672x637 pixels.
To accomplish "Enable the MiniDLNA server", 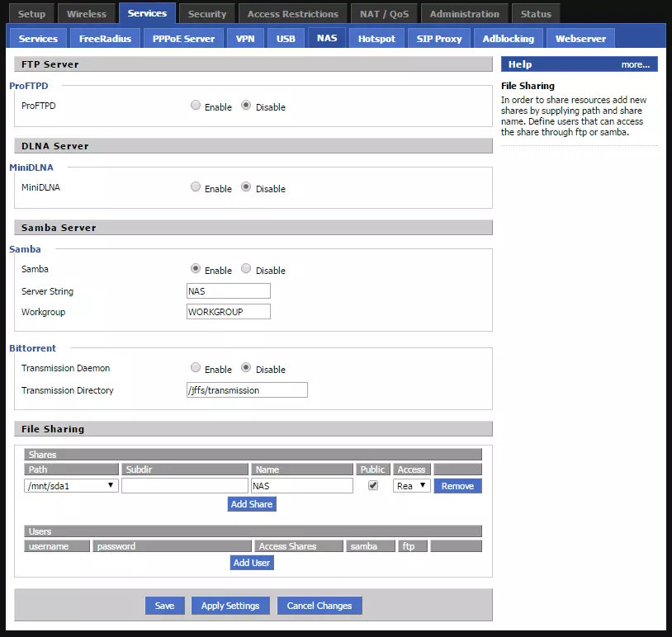I will 196,186.
